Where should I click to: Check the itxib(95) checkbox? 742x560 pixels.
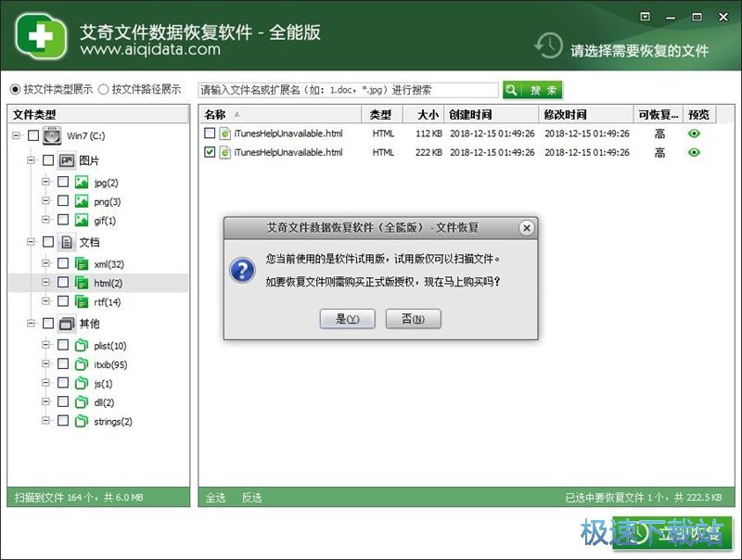coord(63,363)
